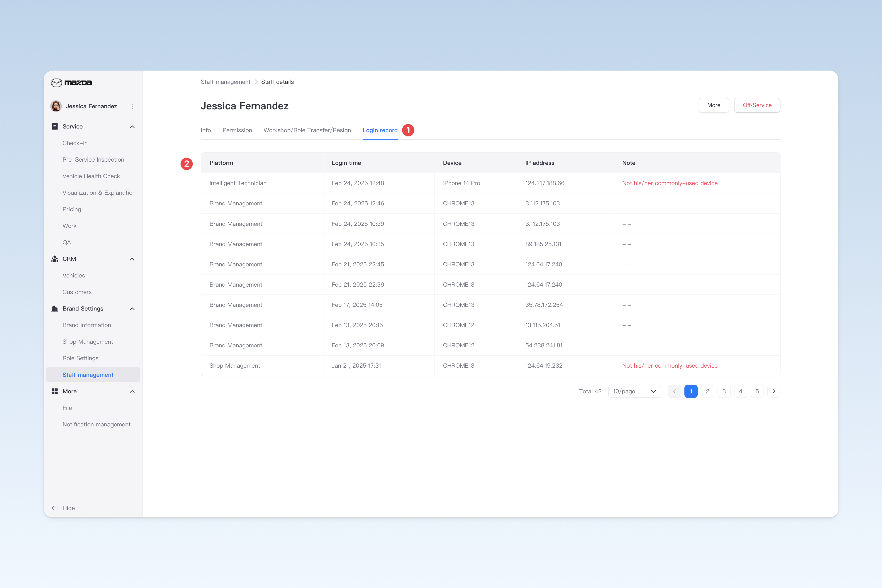Open Pricing in sidebar
The height and width of the screenshot is (588, 882).
click(72, 209)
